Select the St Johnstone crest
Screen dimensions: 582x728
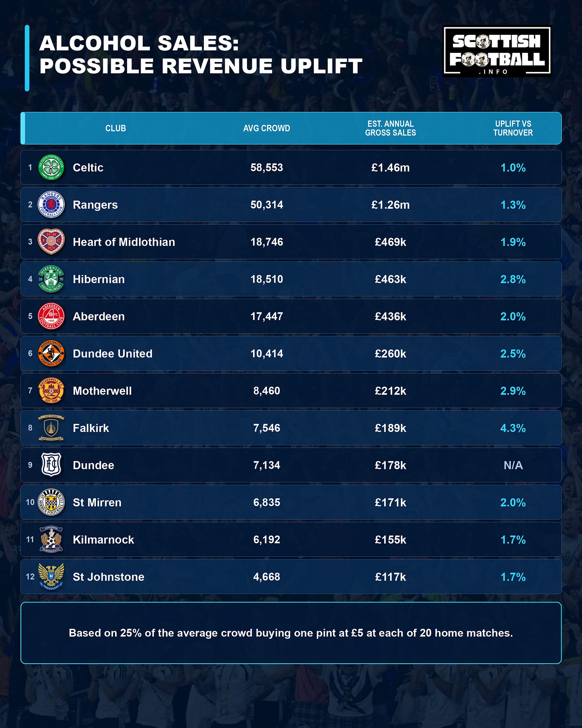point(51,576)
